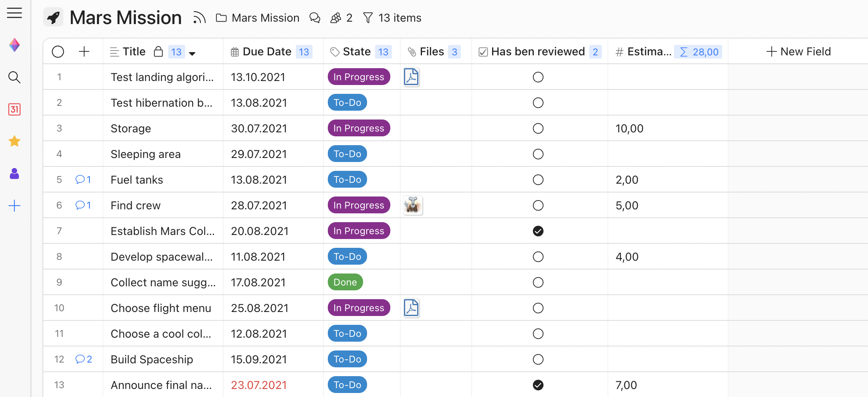Click the rocket icon next to Mars Mission
The image size is (868, 397).
[53, 17]
